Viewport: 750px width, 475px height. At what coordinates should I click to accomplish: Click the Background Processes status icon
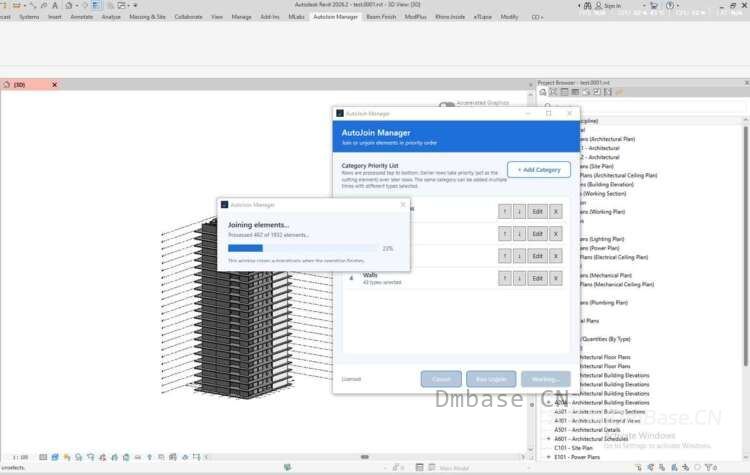[x=698, y=467]
